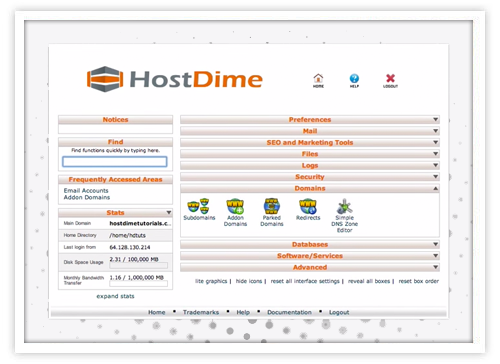
Task: Collapse the Stats panel arrow
Action: tap(169, 212)
